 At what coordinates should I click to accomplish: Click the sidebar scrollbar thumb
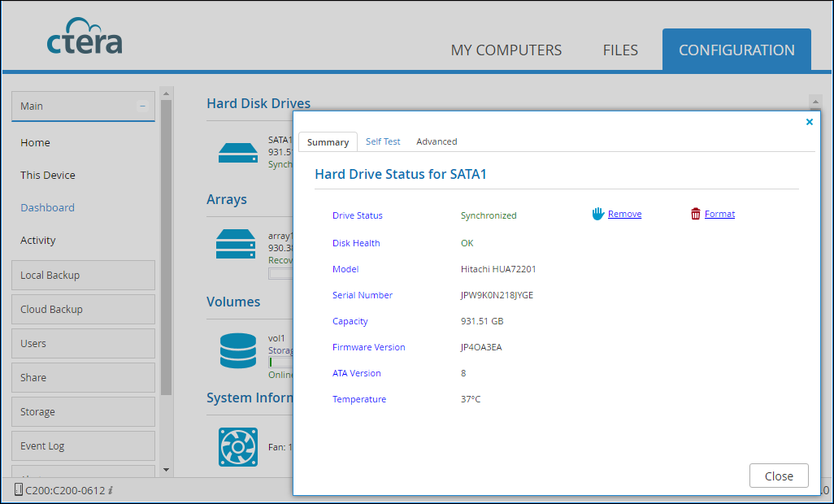point(166,248)
